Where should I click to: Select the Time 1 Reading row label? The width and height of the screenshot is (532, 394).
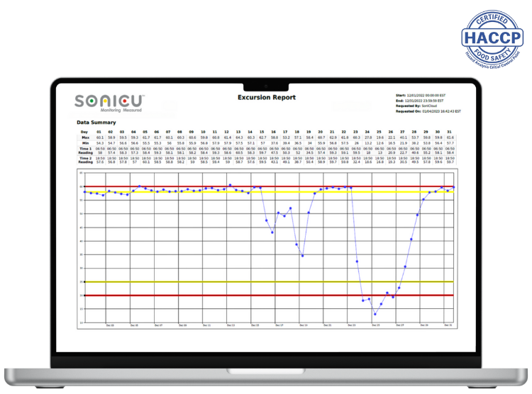click(x=85, y=150)
